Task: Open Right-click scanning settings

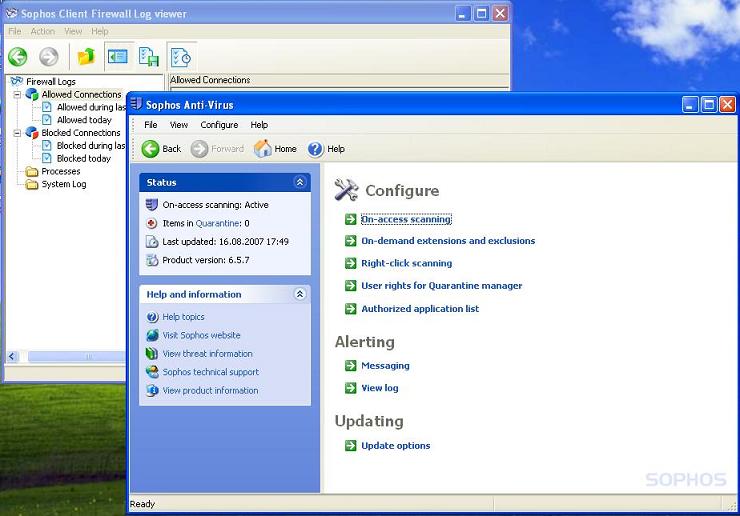Action: [x=406, y=263]
